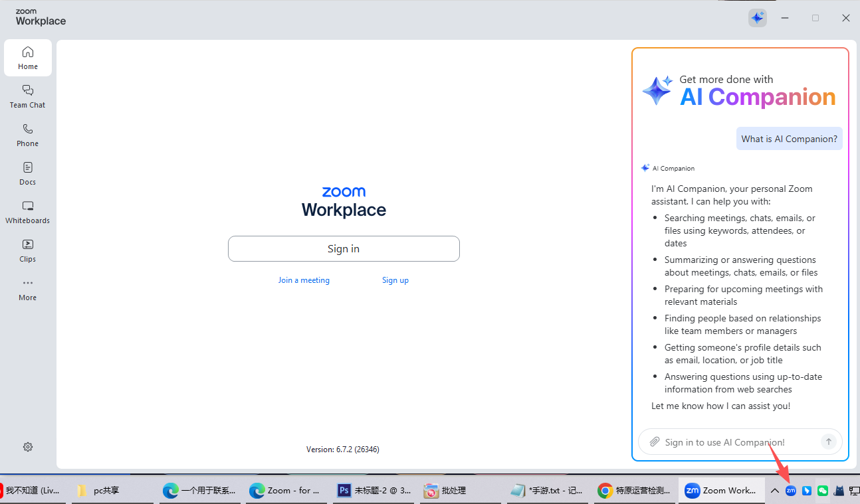
Task: Toggle the AI Companion panel sparkle icon
Action: 758,18
